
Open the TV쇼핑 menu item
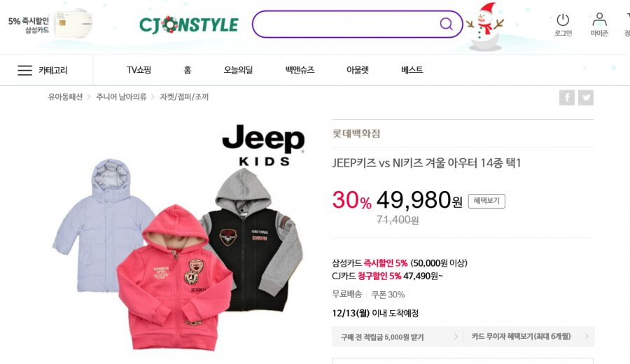pos(139,70)
